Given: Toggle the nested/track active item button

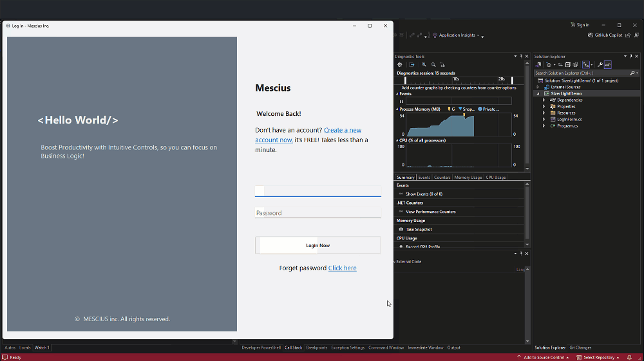Looking at the screenshot, I should [586, 65].
